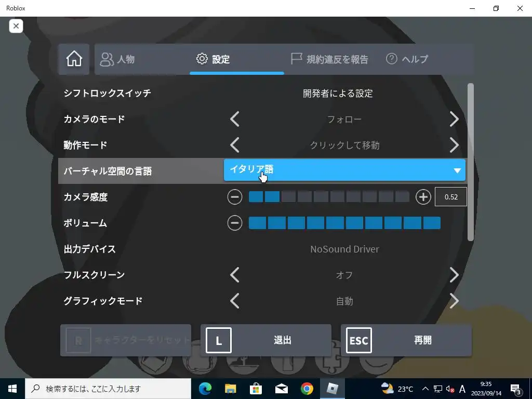The height and width of the screenshot is (399, 532).
Task: Open the notification center icon
Action: (515, 389)
